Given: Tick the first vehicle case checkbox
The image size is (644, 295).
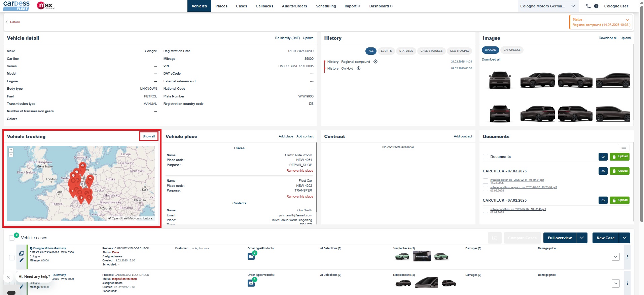Looking at the screenshot, I should pos(12,258).
